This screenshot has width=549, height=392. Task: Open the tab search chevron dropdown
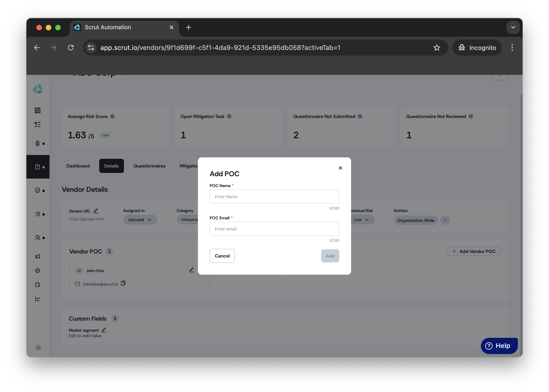513,27
